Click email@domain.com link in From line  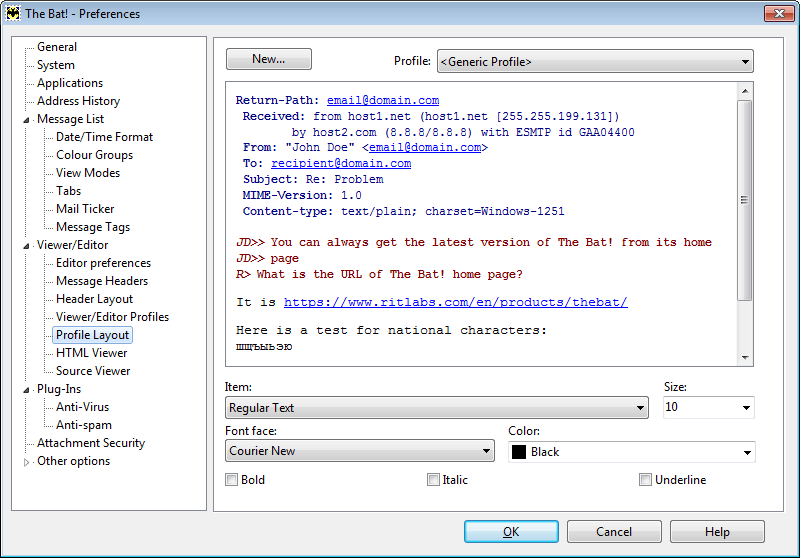click(x=425, y=147)
